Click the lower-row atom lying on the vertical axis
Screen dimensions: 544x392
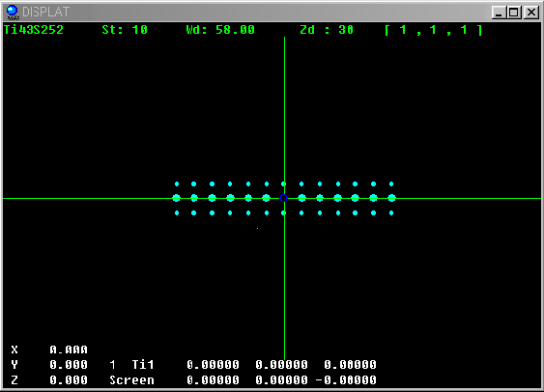283,212
